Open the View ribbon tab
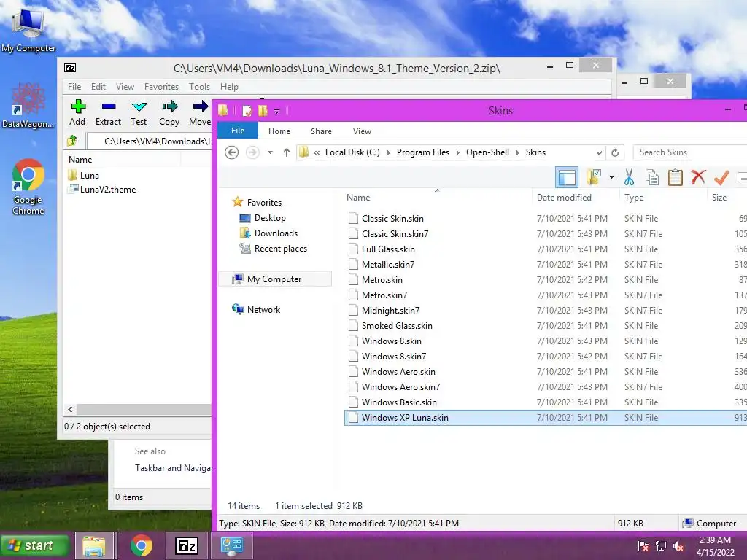Screen dimensions: 747x560 point(362,131)
